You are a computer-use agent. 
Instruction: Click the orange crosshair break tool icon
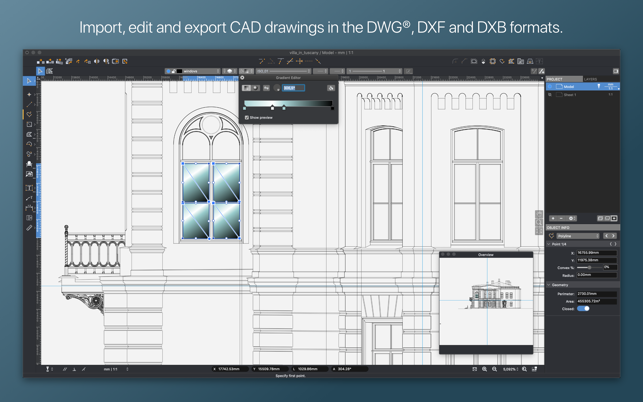point(299,61)
